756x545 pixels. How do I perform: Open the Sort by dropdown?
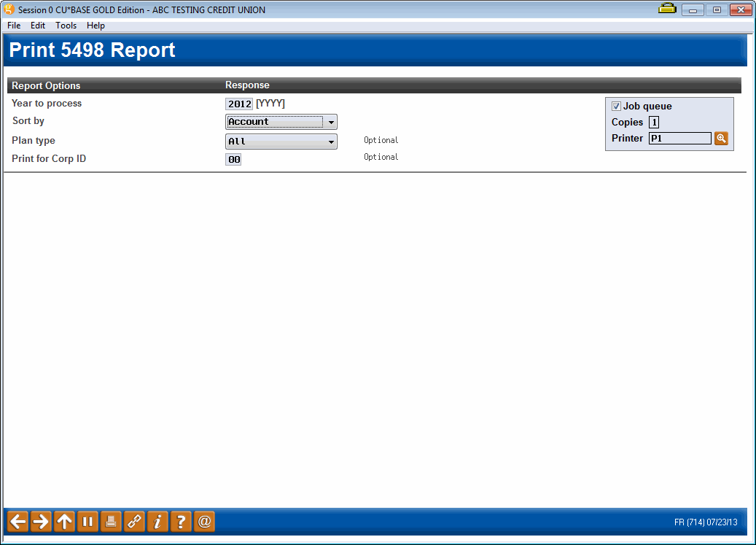tap(332, 122)
